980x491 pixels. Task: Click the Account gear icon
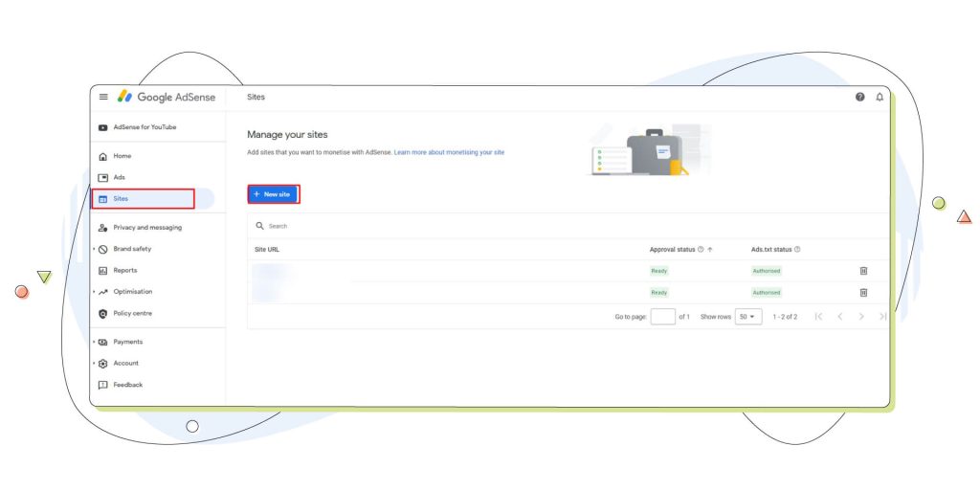click(x=103, y=364)
